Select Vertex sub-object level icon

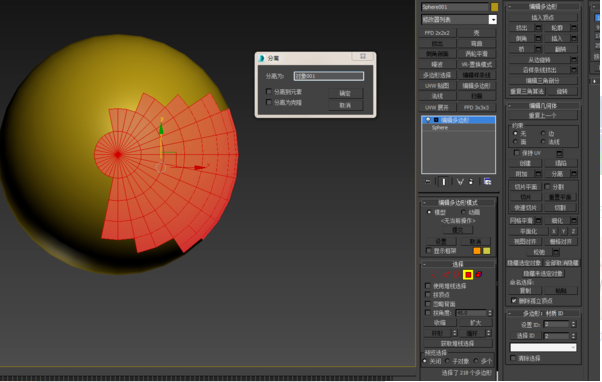coord(434,275)
